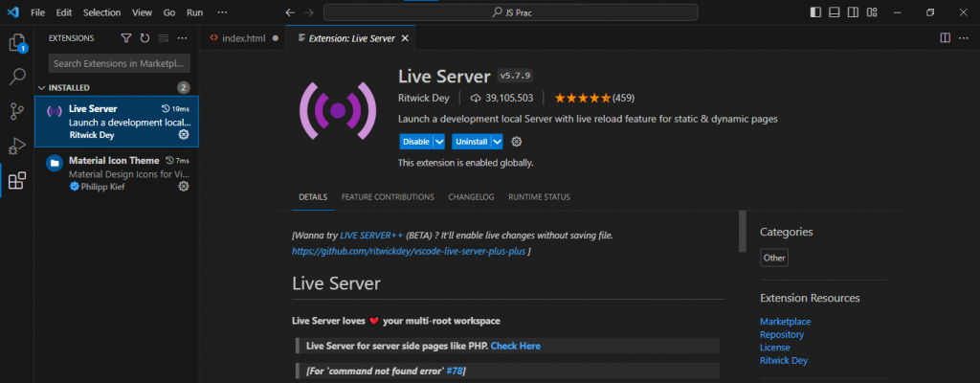Click the star rating of Live Server
Viewport: 980px width, 383px height.
pyautogui.click(x=583, y=98)
